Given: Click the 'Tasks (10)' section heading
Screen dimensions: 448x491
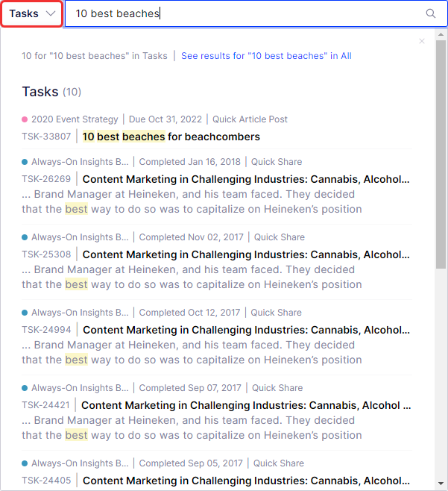Looking at the screenshot, I should (x=51, y=92).
